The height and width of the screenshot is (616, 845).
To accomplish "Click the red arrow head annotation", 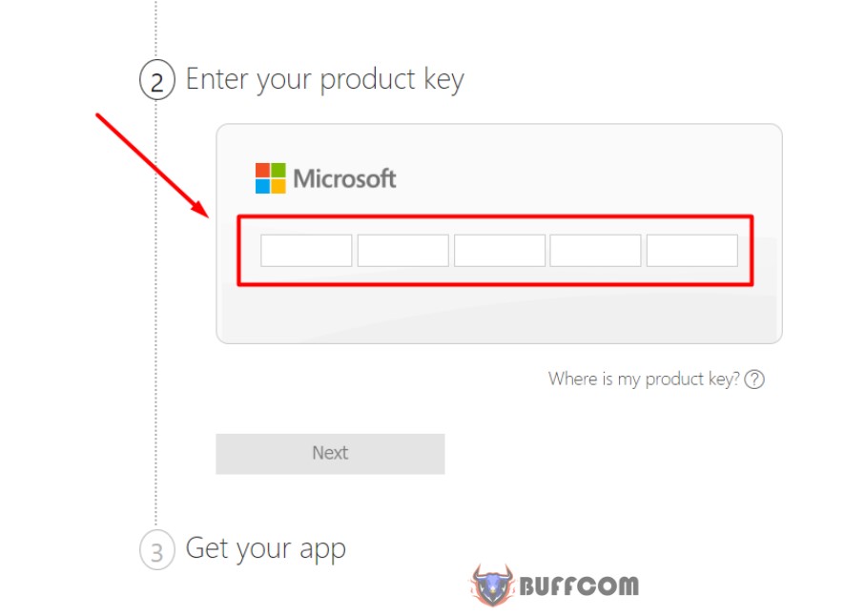I will tap(200, 209).
